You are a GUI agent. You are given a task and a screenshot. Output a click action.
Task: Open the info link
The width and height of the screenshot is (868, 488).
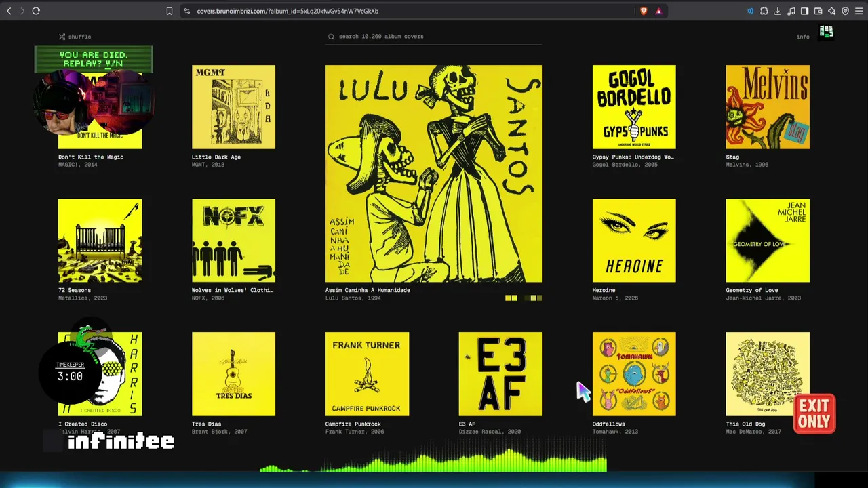pyautogui.click(x=803, y=37)
